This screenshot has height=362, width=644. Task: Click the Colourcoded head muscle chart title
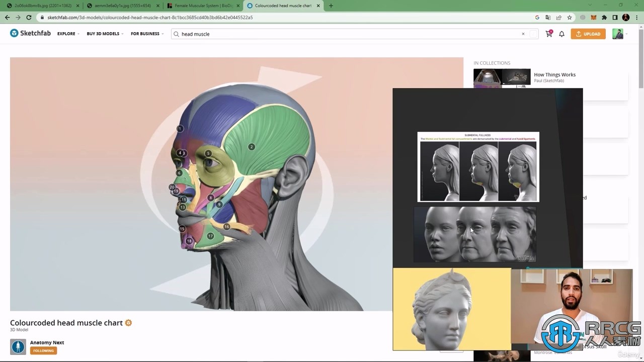tap(66, 323)
